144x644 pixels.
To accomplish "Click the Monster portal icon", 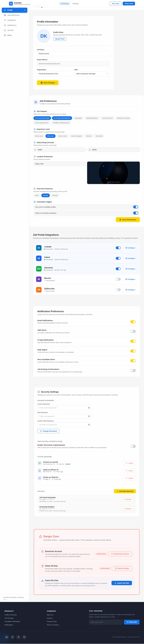I will (39, 279).
